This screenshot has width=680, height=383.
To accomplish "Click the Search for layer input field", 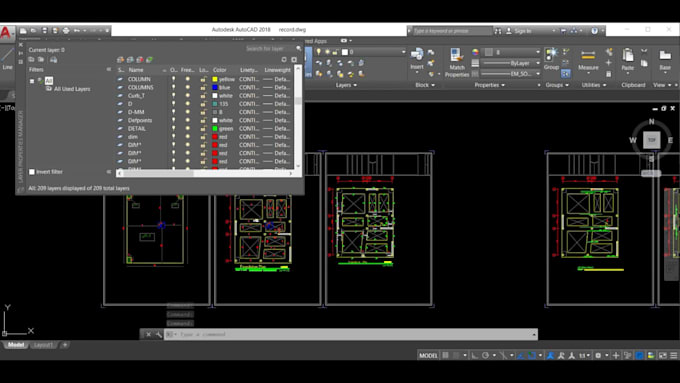I will pos(270,49).
